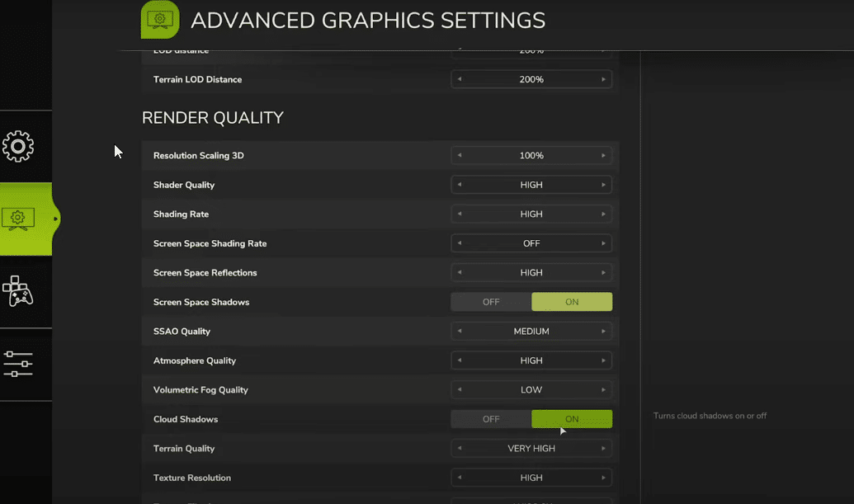
Task: Open the general settings gear tab
Action: (x=18, y=146)
